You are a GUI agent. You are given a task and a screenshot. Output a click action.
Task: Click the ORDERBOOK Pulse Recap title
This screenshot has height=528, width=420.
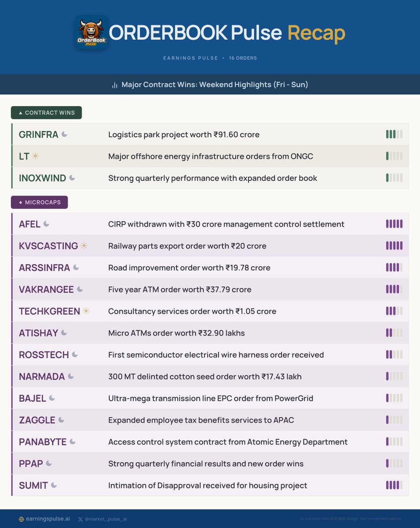tap(227, 33)
